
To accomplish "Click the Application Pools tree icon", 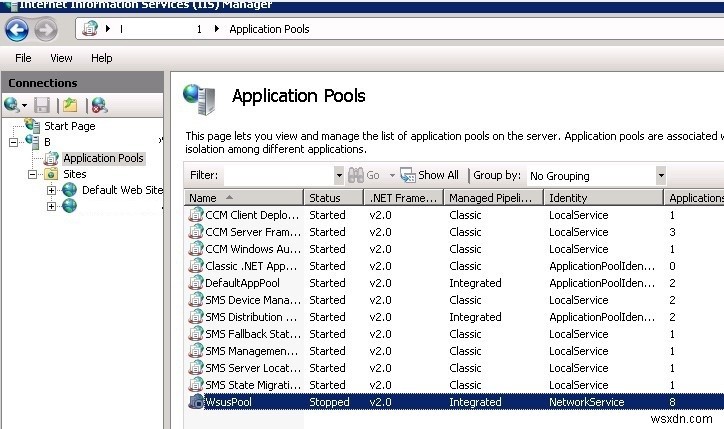I will pyautogui.click(x=51, y=158).
